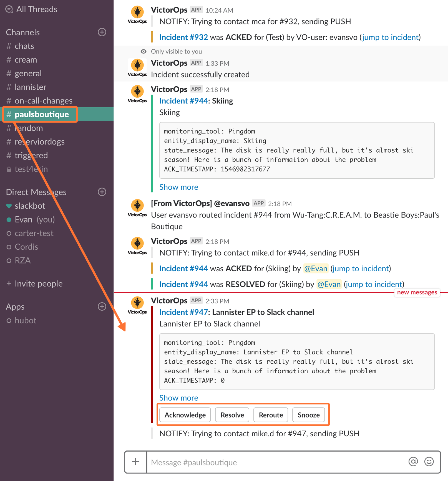The width and height of the screenshot is (448, 481).
Task: Click the 2:33 PM timestamp
Action: (x=217, y=301)
